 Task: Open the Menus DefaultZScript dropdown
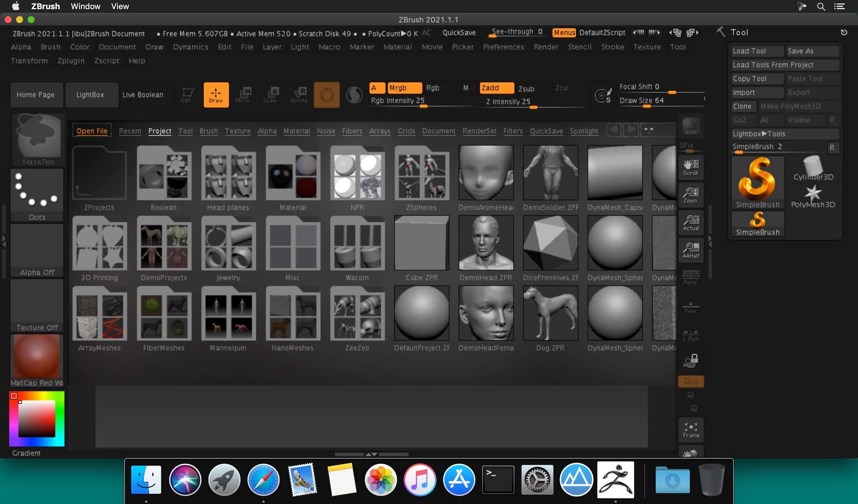point(602,32)
